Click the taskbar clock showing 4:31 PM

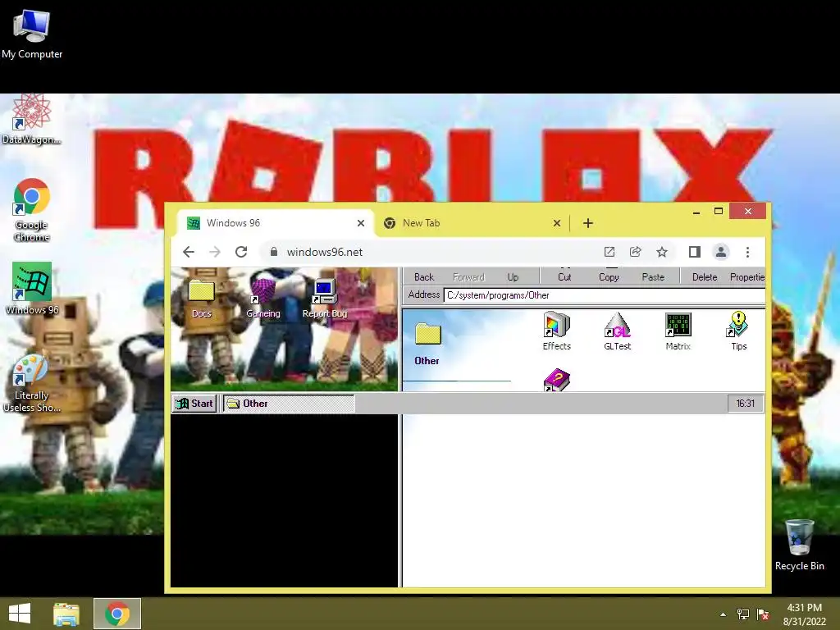(804, 614)
